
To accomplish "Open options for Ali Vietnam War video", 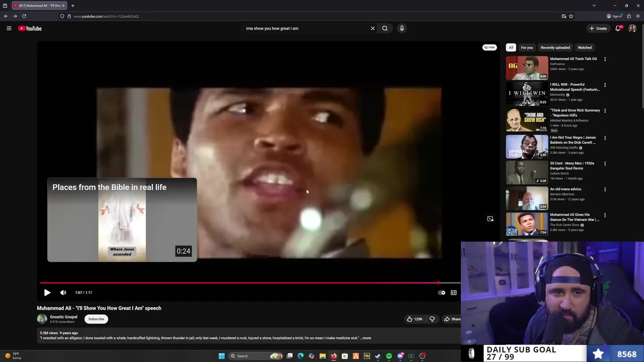I will [x=605, y=215].
